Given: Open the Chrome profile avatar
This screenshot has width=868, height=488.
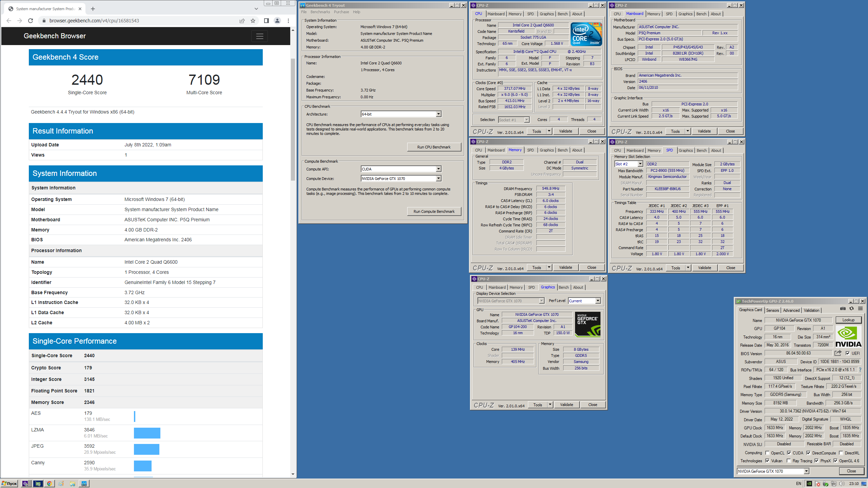Looking at the screenshot, I should tap(277, 21).
